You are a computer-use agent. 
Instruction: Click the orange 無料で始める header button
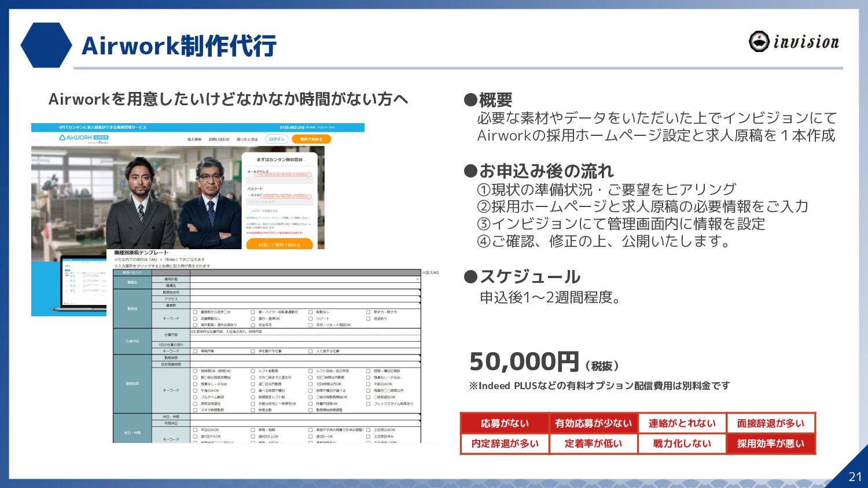pos(311,139)
